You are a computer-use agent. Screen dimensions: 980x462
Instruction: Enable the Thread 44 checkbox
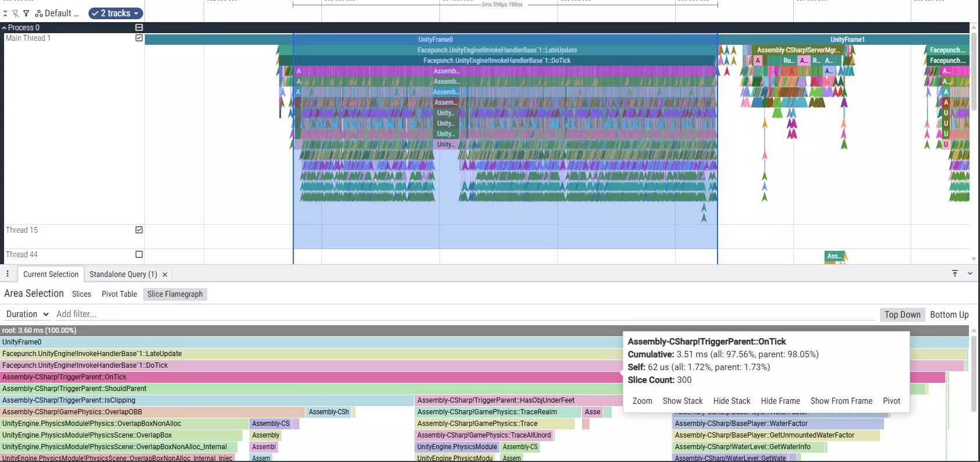point(139,254)
